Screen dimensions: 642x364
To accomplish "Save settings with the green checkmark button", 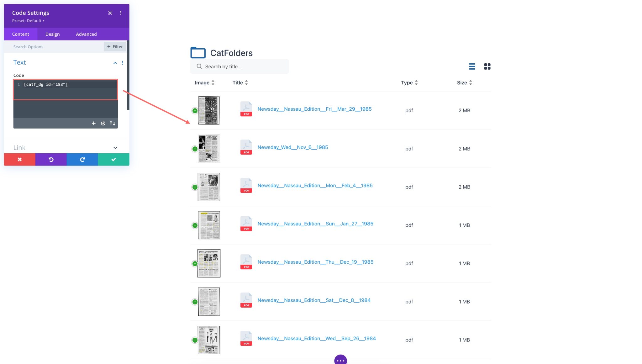I will 113,159.
